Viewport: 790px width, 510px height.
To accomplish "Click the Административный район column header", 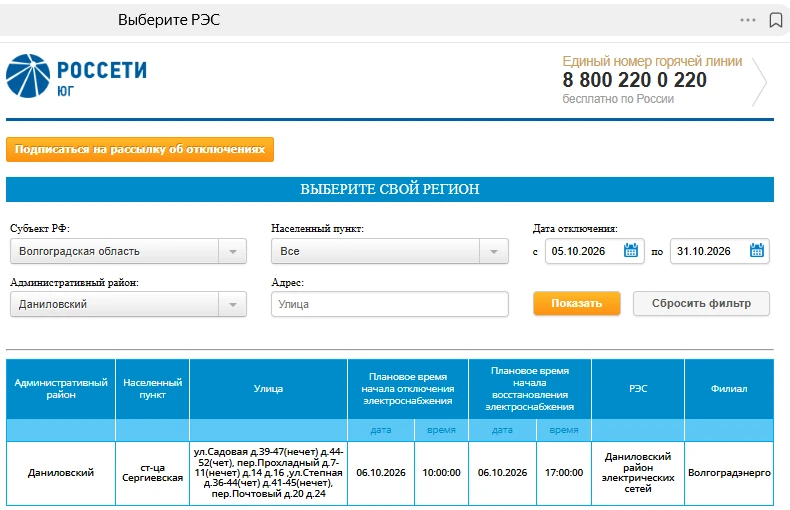I will (x=61, y=389).
